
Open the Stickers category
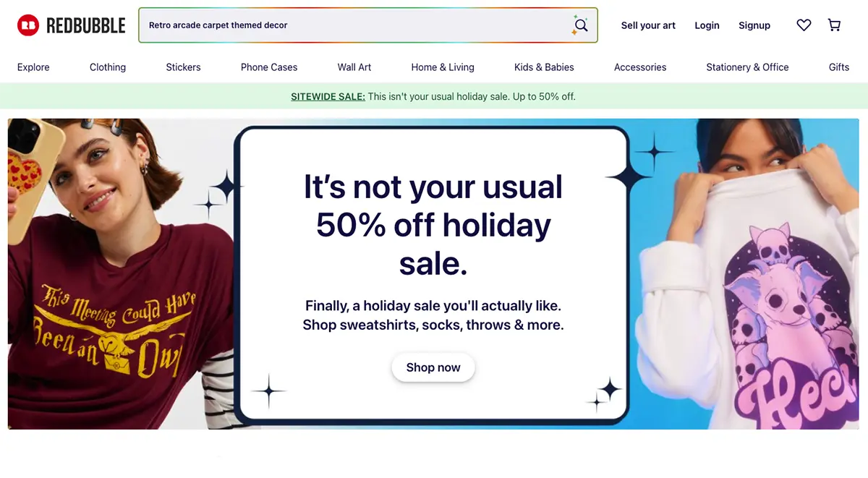[183, 67]
